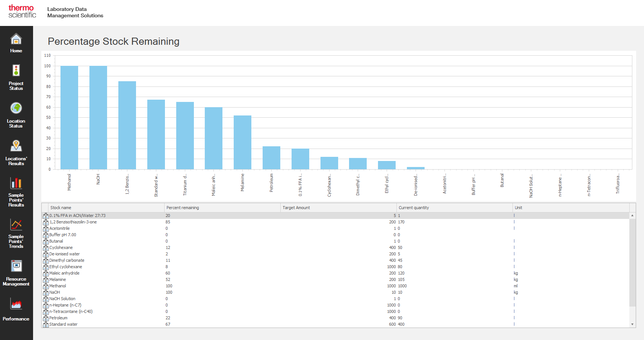This screenshot has height=340, width=644.
Task: Select the Maleic anhydride table row
Action: coord(64,273)
